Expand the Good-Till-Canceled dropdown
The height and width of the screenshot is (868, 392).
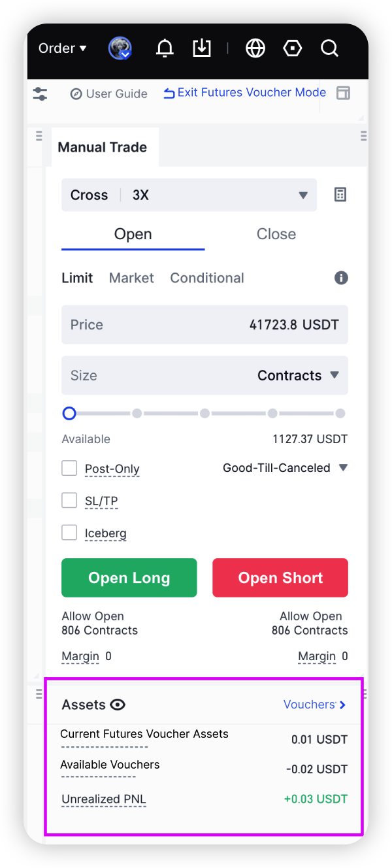pyautogui.click(x=285, y=468)
